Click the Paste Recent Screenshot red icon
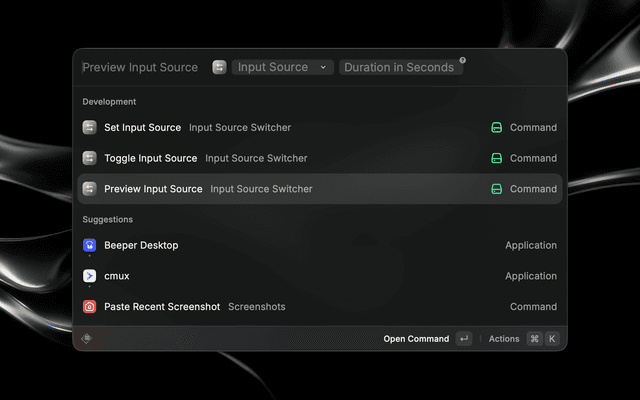This screenshot has width=640, height=400. (90, 307)
